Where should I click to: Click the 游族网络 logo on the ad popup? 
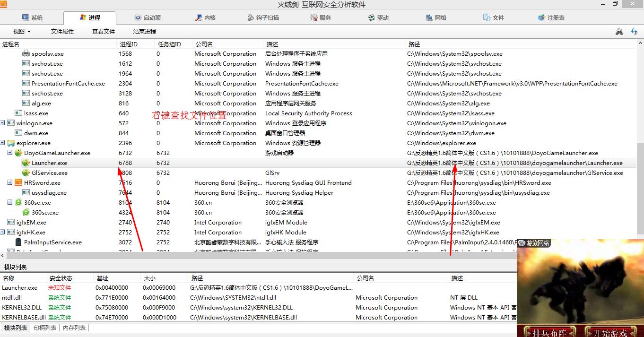(534, 243)
